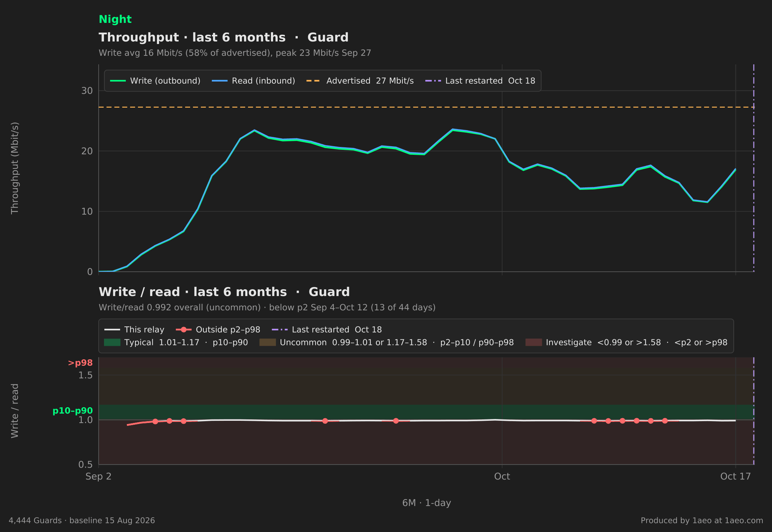Click the Write/read 0.992 overall subtitle

coord(267,307)
